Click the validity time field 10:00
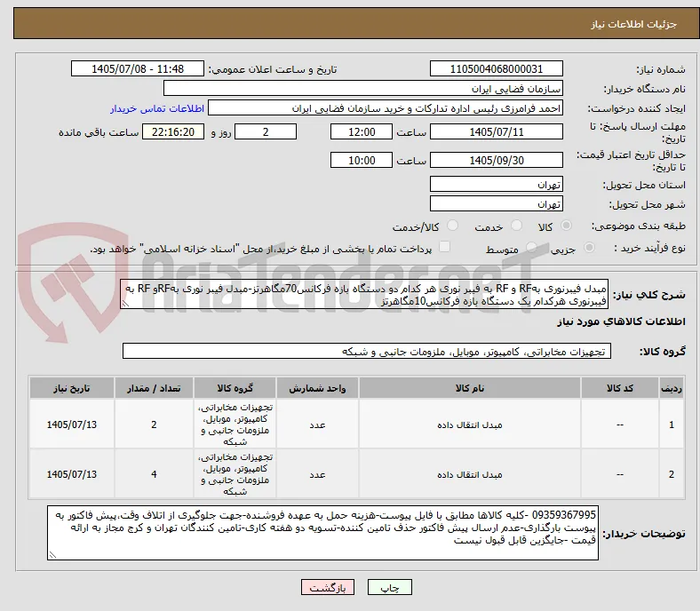The width and height of the screenshot is (700, 611). [x=362, y=160]
